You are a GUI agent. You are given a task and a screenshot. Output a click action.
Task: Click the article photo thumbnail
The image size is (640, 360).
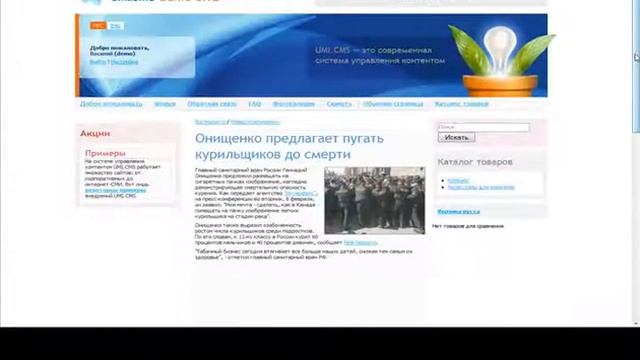(375, 200)
